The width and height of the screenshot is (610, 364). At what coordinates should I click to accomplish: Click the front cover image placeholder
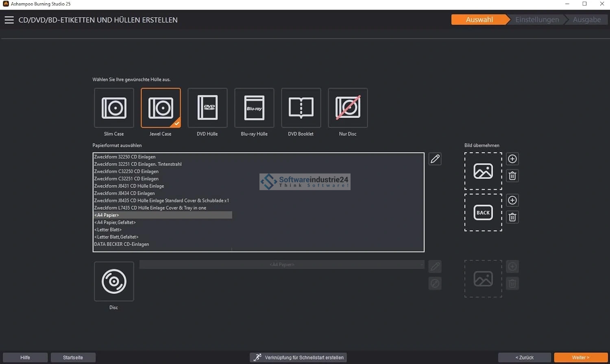pos(483,171)
